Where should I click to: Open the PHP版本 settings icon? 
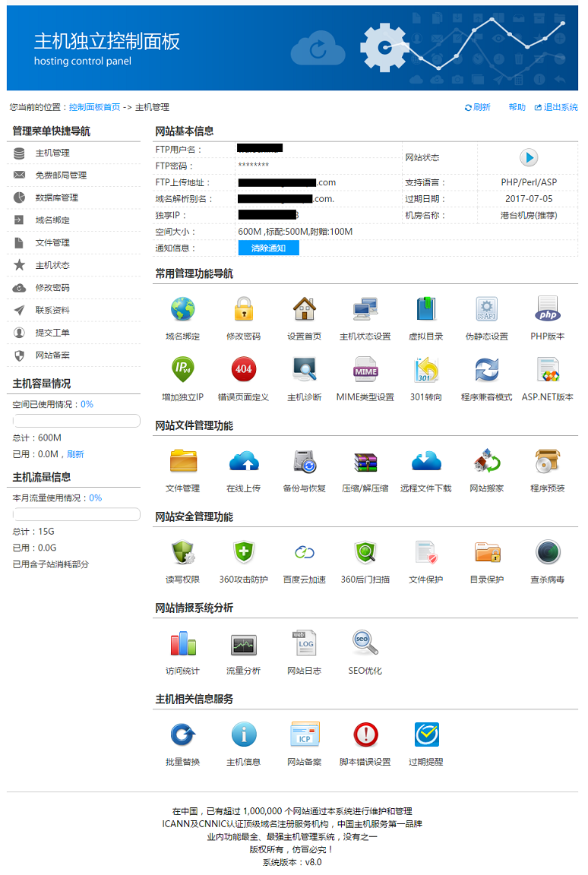tap(547, 309)
